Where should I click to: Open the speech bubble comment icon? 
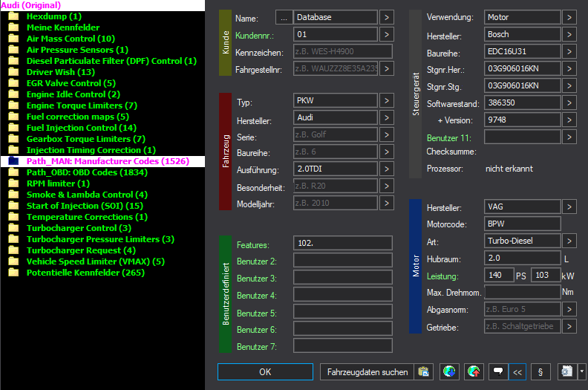tap(498, 372)
